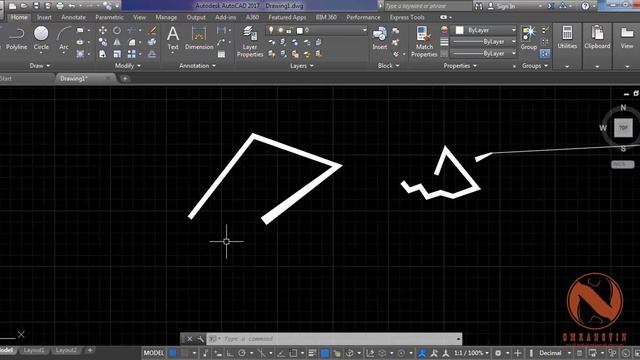Insert a Table from Annotation panel
This screenshot has height=360, width=640.
coord(221,54)
